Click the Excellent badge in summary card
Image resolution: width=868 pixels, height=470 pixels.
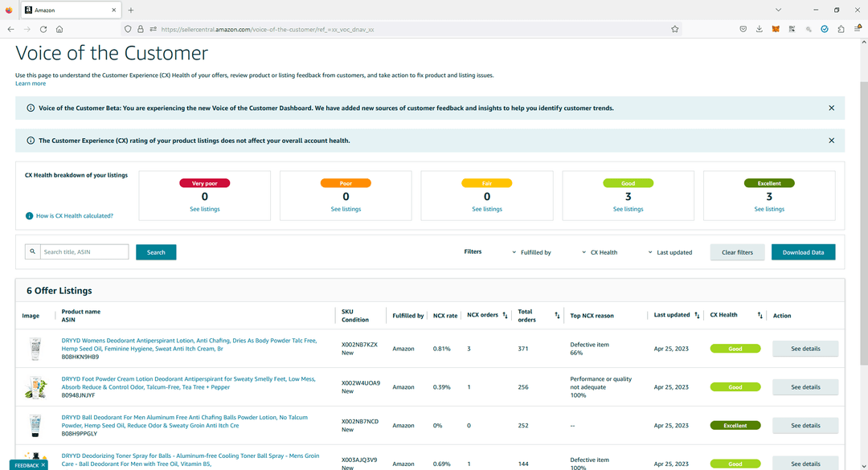click(769, 183)
